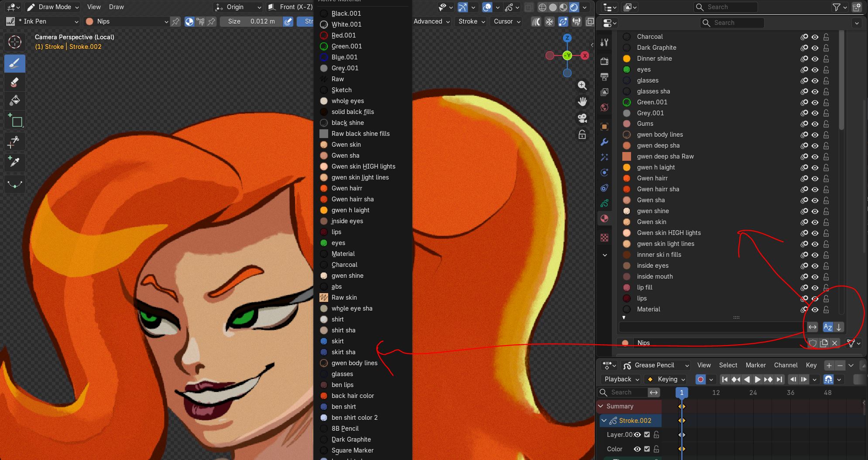868x460 pixels.
Task: Open the Draw Mode dropdown
Action: click(x=53, y=7)
